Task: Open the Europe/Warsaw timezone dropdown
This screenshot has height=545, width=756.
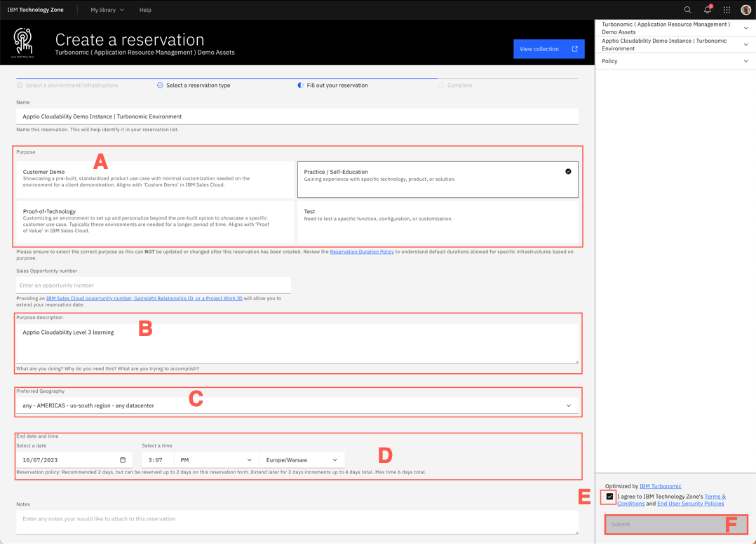Action: coord(302,460)
